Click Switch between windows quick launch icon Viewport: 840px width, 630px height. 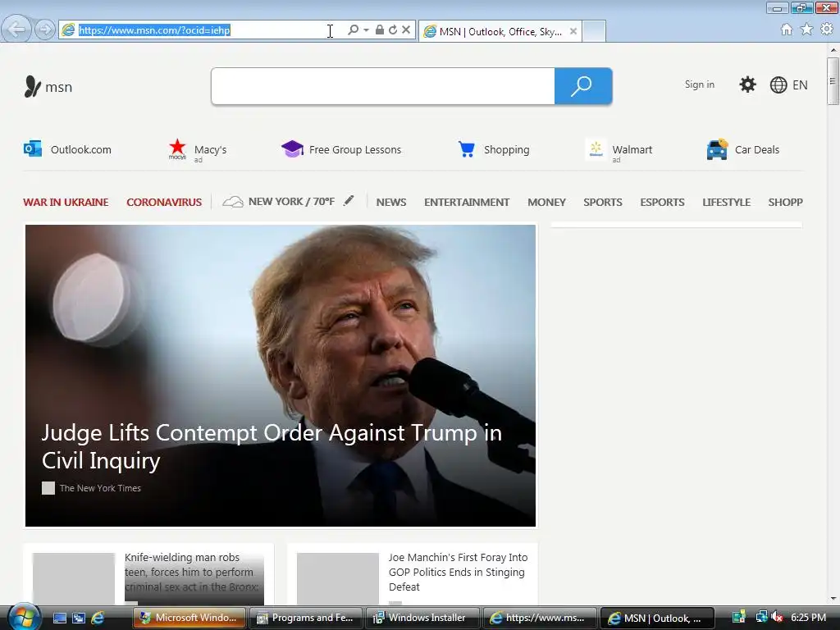79,619
